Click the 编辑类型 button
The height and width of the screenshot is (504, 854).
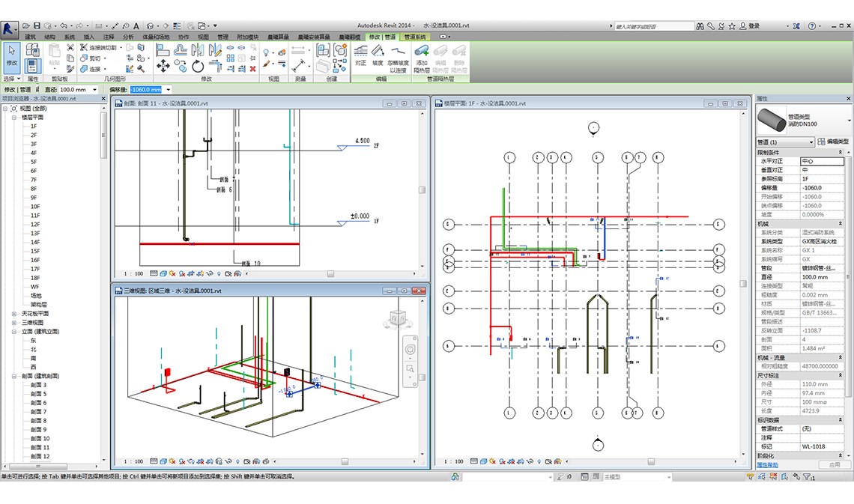coord(832,142)
